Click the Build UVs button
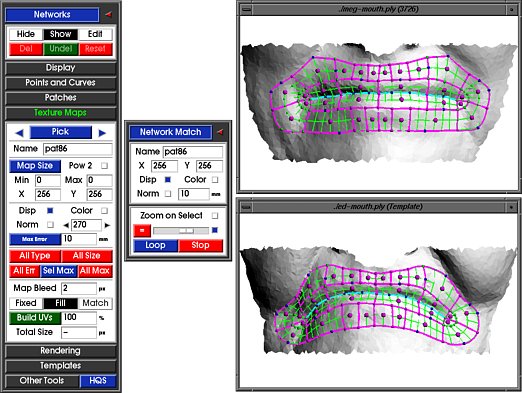Screen dimensions: 522x393 click(x=35, y=318)
